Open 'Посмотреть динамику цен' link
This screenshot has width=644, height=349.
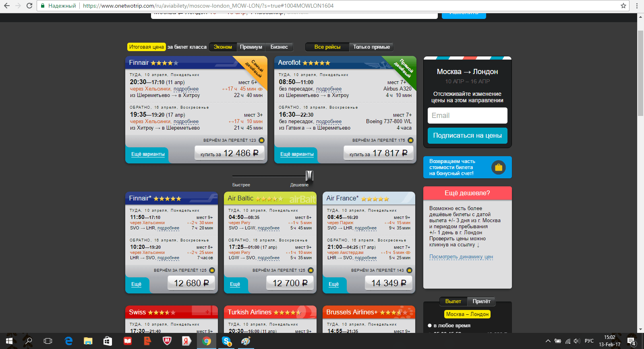click(x=461, y=257)
